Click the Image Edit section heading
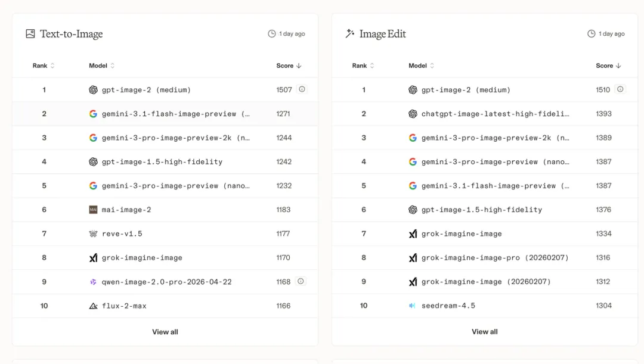Image resolution: width=644 pixels, height=364 pixels. coord(382,34)
